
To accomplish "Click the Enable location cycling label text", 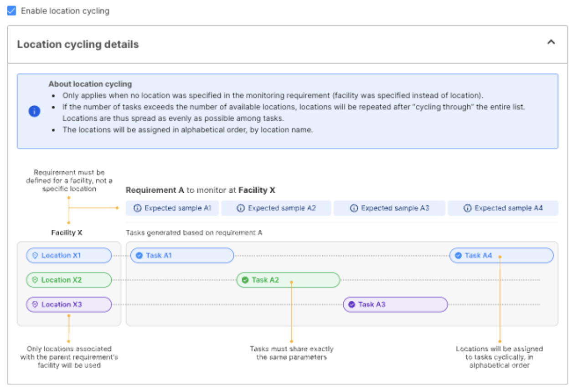I will pyautogui.click(x=65, y=10).
